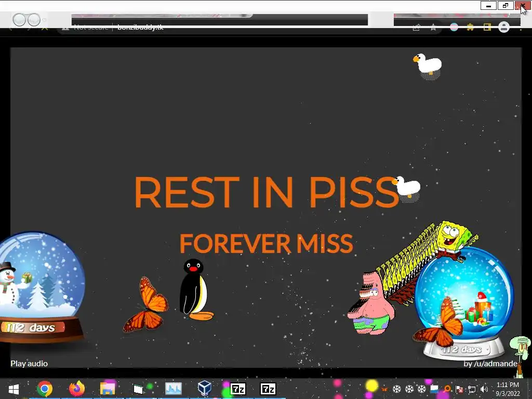Open the second 7z taskbar icon
This screenshot has height=399, width=532.
(268, 389)
